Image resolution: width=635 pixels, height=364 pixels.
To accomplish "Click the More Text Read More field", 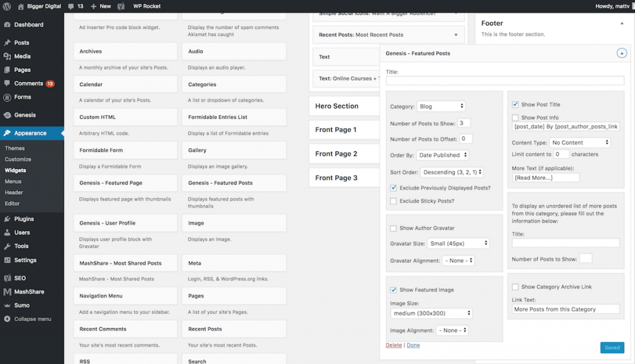I will [x=546, y=178].
